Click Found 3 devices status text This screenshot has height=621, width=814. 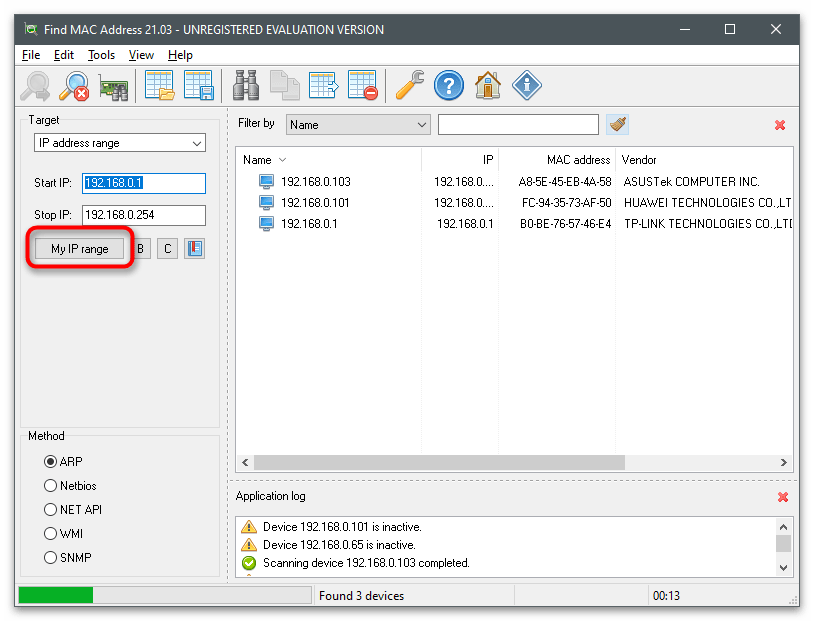pos(361,596)
